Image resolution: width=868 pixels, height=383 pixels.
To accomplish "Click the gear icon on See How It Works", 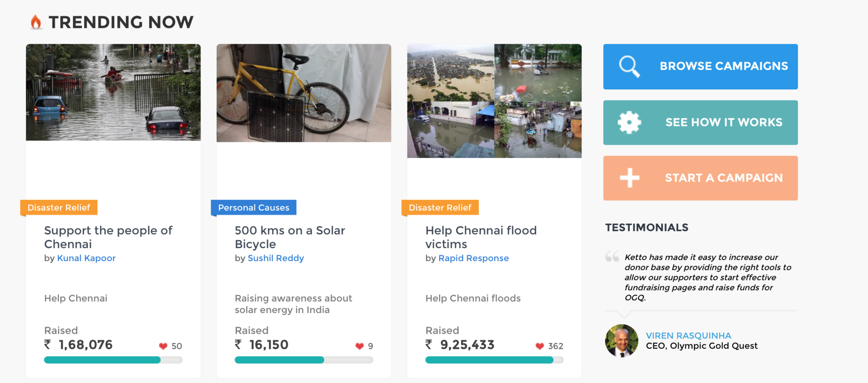I will 628,122.
